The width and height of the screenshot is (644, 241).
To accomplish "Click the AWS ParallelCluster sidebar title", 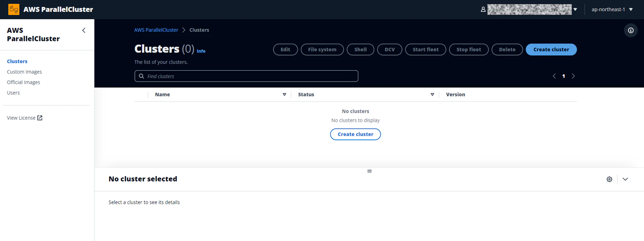I will tap(33, 34).
